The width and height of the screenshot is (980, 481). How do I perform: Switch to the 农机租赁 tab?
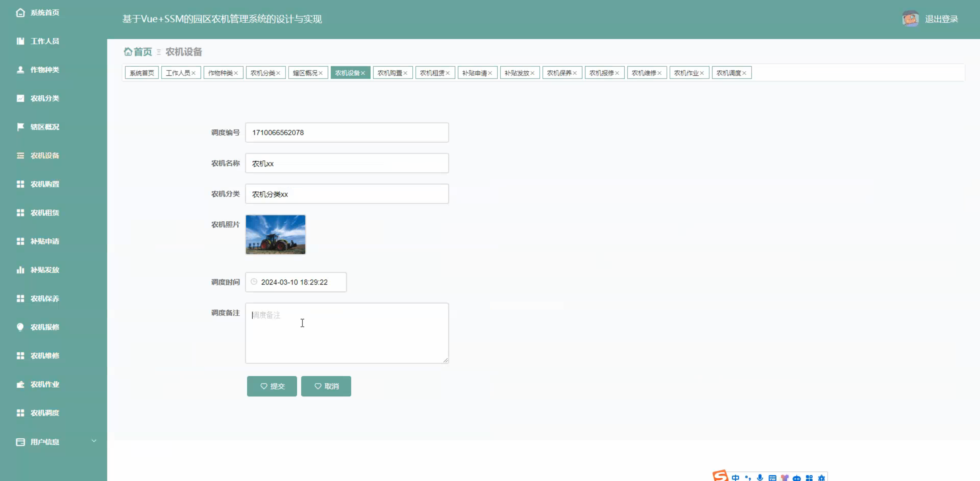[432, 73]
